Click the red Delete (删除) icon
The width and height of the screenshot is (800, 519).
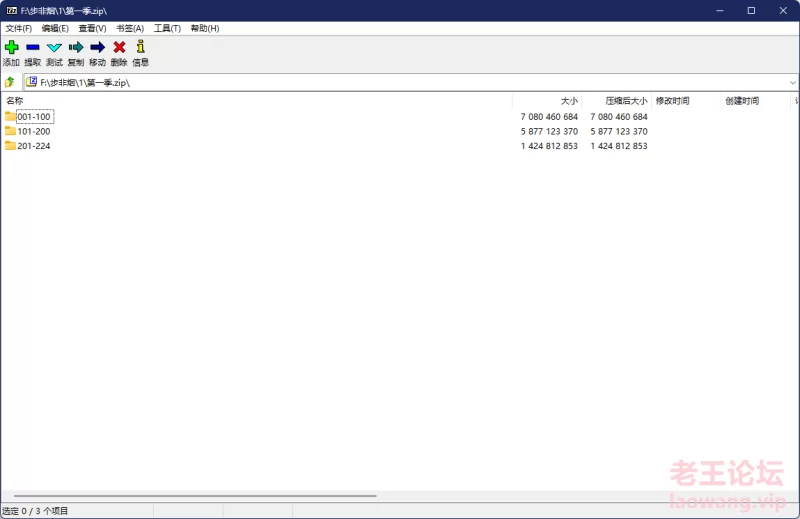tap(119, 47)
